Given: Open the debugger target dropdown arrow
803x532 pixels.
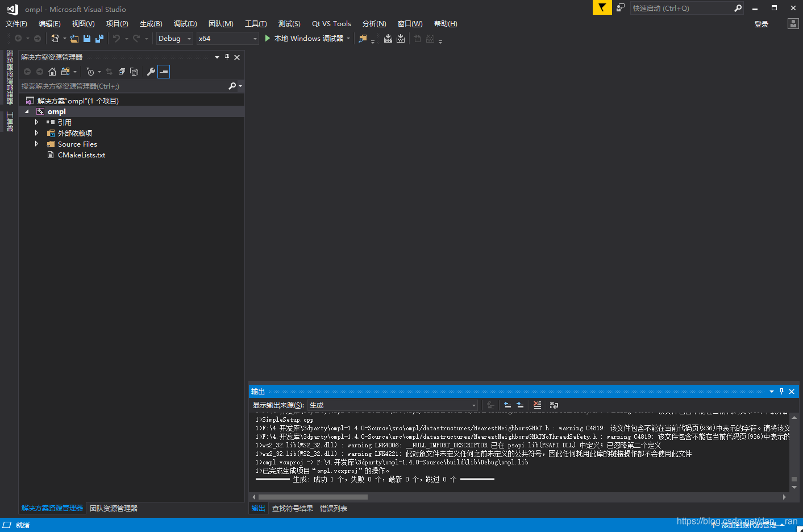Looking at the screenshot, I should point(348,38).
